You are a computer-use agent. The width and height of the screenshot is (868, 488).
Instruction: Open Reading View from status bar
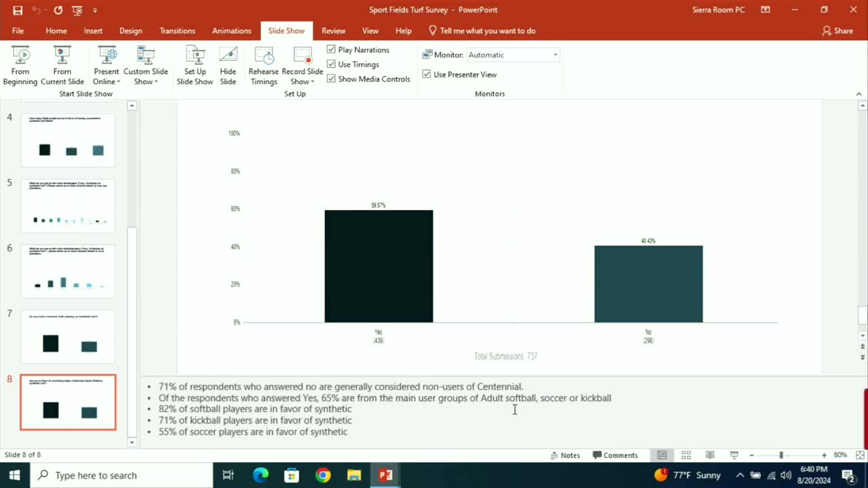(x=710, y=455)
